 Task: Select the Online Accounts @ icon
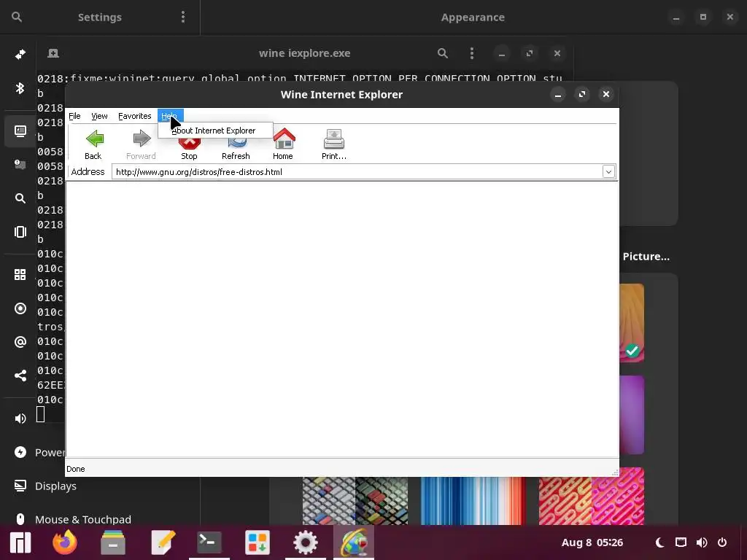click(20, 342)
